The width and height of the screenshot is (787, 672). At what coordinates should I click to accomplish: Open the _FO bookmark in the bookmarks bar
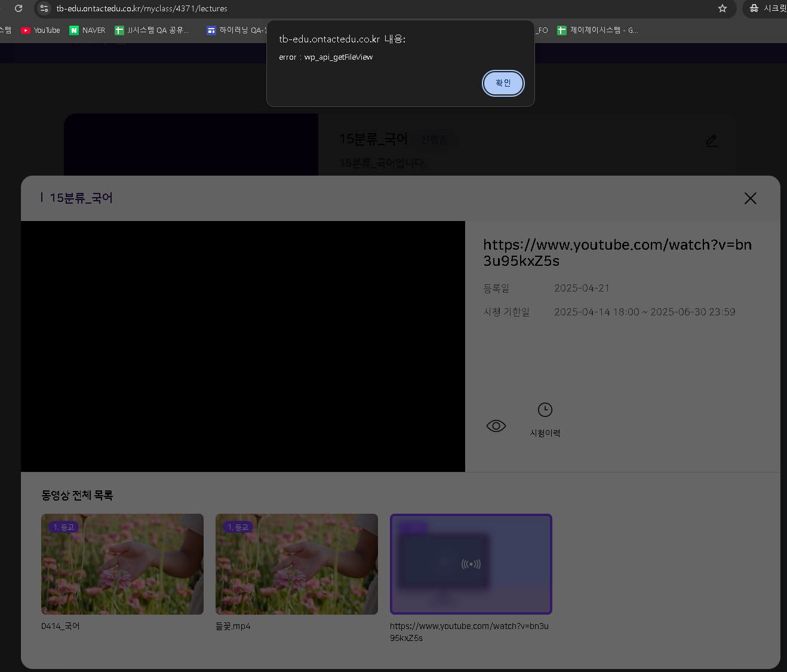[542, 30]
